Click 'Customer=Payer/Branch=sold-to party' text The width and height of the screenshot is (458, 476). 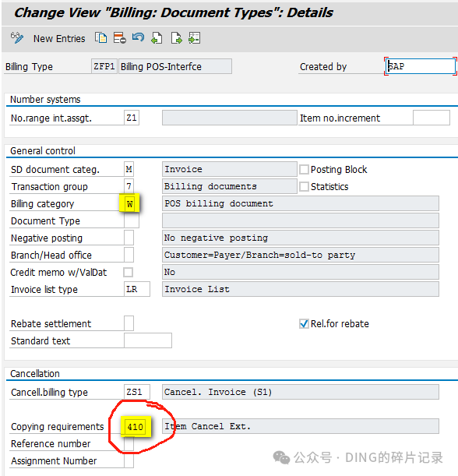(x=259, y=255)
